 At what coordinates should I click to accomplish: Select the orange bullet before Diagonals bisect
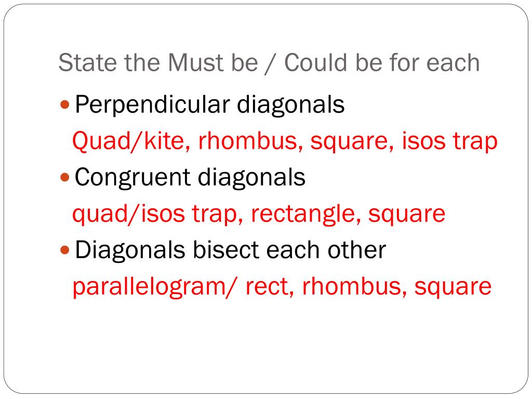pos(64,250)
